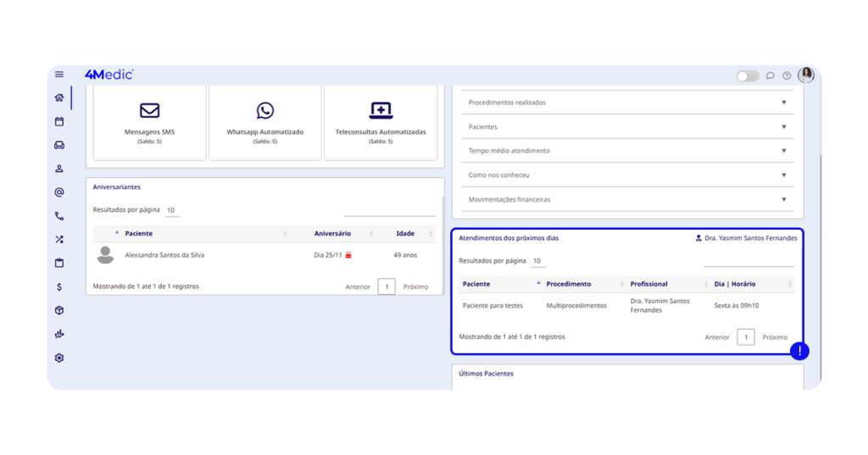Click Próximo in the Aniversariantes pagination
Viewport: 868px width, 455px height.
[415, 286]
